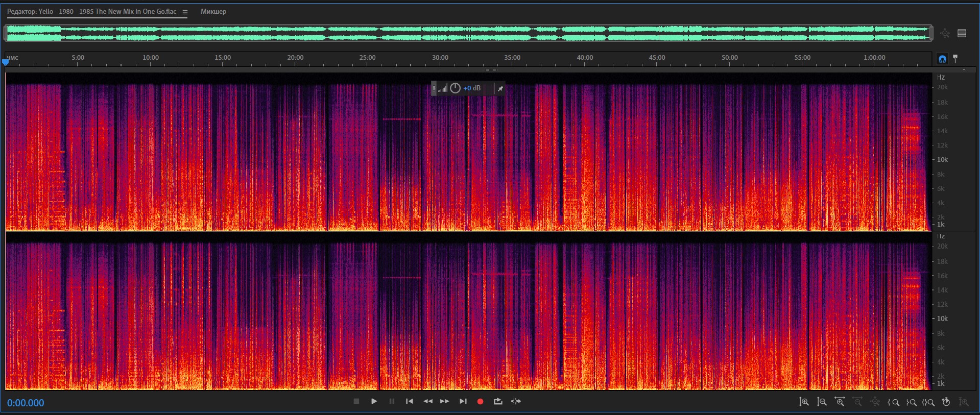Screen dimensions: 980x415
Task: Zoom in on time axis
Action: coord(840,402)
